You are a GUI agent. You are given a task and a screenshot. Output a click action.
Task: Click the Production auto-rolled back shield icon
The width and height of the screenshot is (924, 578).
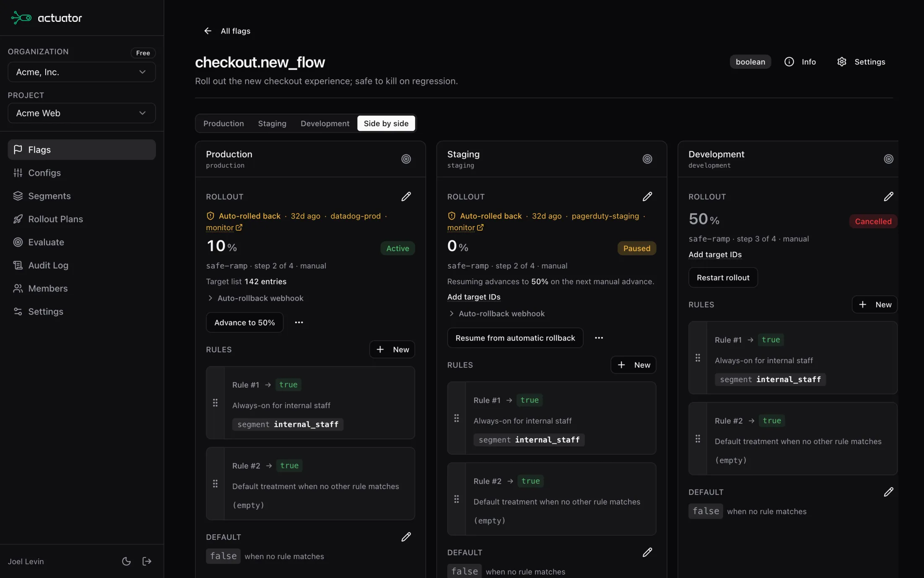[210, 216]
